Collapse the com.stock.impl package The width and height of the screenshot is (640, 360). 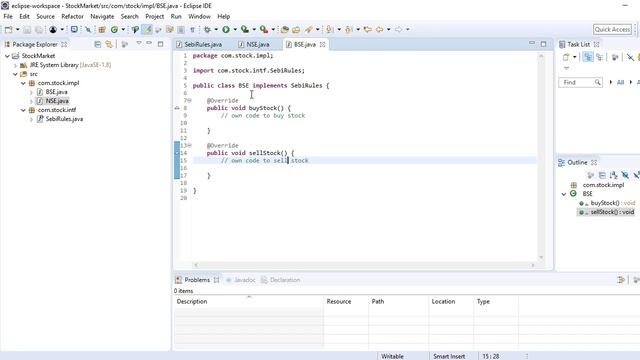[x=23, y=83]
